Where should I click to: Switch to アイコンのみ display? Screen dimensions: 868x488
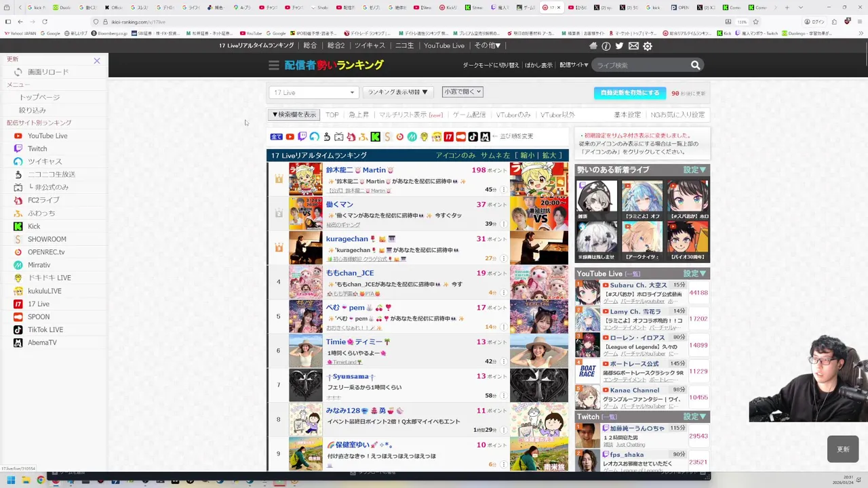(456, 155)
